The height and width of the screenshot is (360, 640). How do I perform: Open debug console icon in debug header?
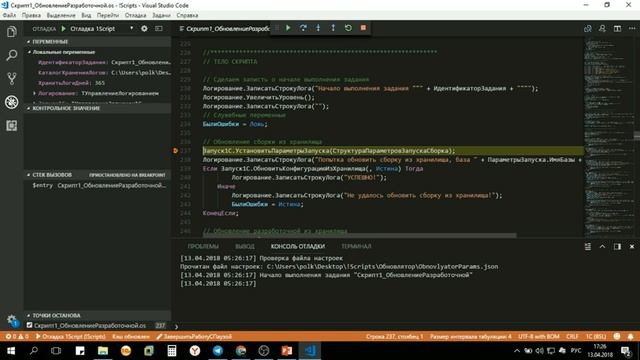[x=159, y=29]
